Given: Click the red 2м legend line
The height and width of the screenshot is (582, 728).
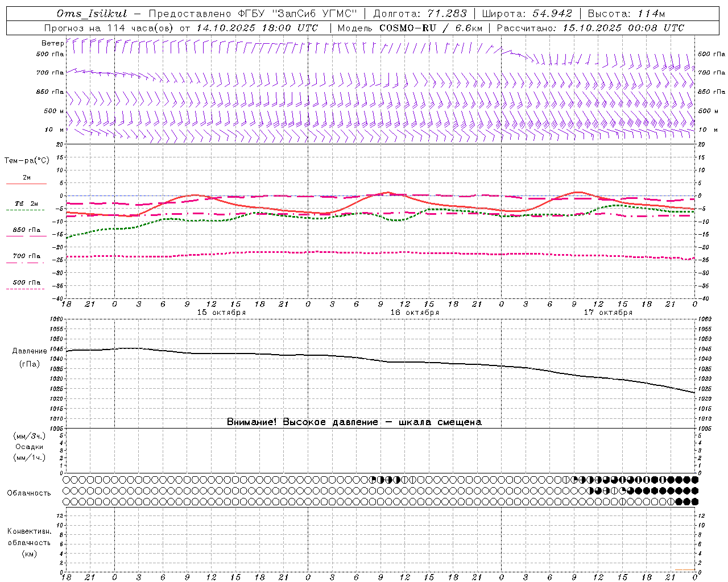Looking at the screenshot, I should [26, 184].
